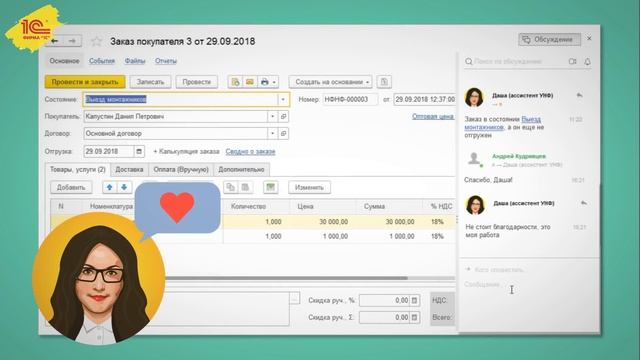Expand the print options dropdown arrow
640x360 pixels.
tap(274, 82)
